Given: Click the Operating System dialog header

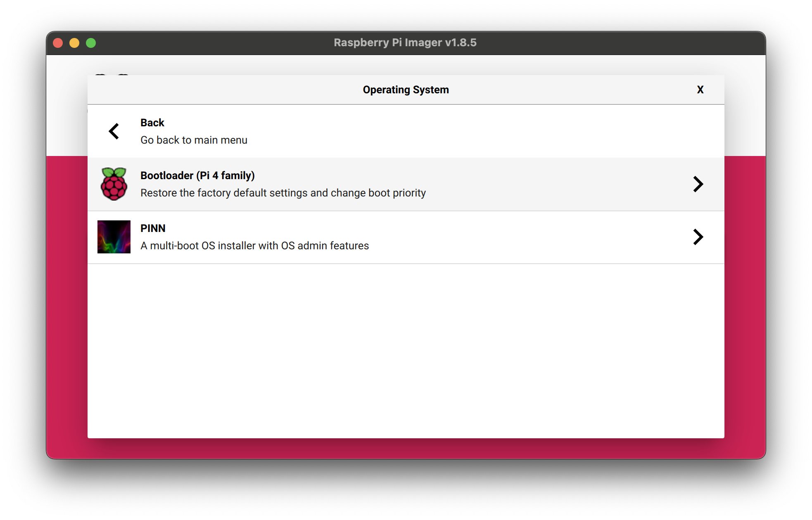Looking at the screenshot, I should point(406,90).
